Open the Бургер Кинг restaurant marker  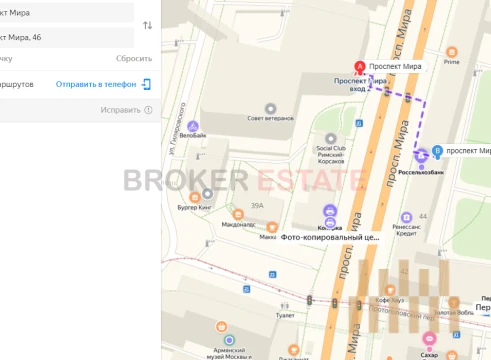pos(195,197)
